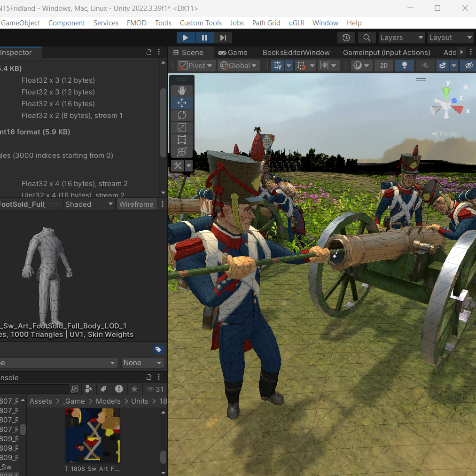The height and width of the screenshot is (476, 476).
Task: Toggle scene effects (skybox, fog)
Action: [443, 66]
